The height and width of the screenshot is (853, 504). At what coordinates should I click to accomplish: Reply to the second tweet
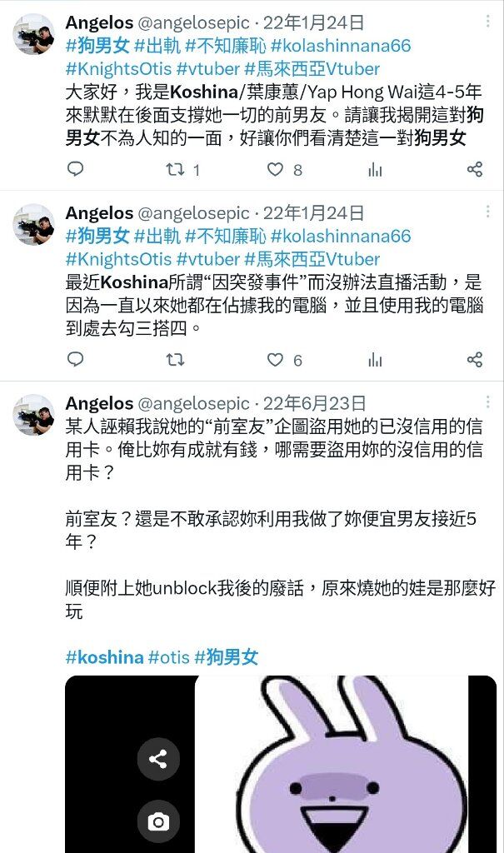[x=75, y=360]
